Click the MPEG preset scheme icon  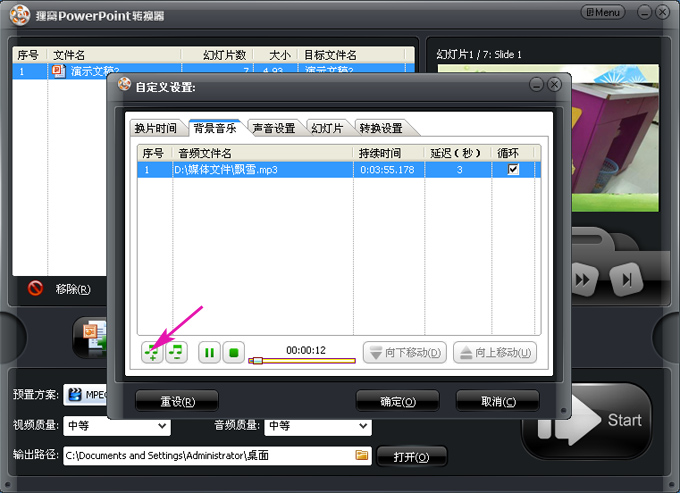click(75, 395)
